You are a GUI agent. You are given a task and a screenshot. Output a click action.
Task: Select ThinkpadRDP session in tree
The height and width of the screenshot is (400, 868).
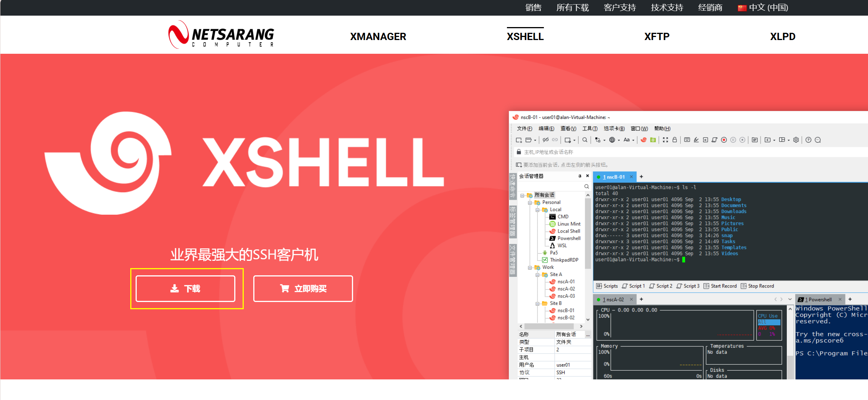[560, 260]
